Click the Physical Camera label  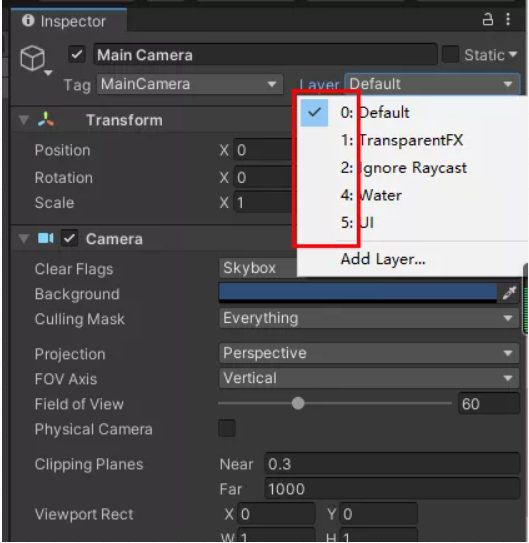pyautogui.click(x=93, y=429)
